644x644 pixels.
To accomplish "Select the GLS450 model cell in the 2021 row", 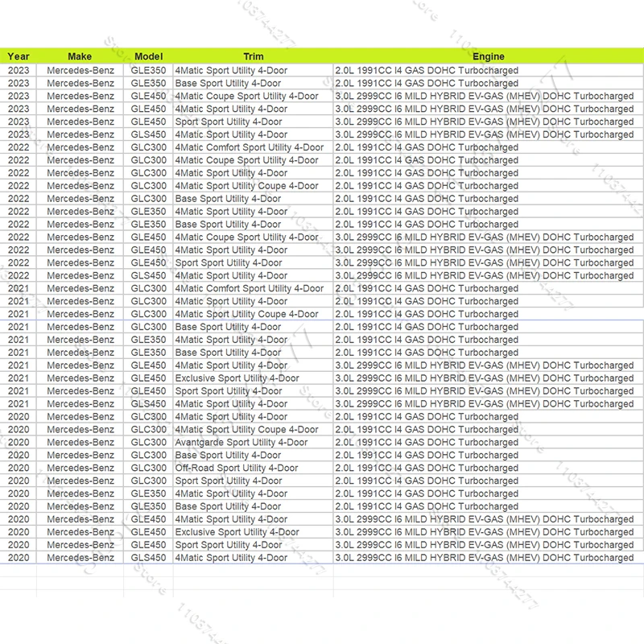I will [x=148, y=404].
